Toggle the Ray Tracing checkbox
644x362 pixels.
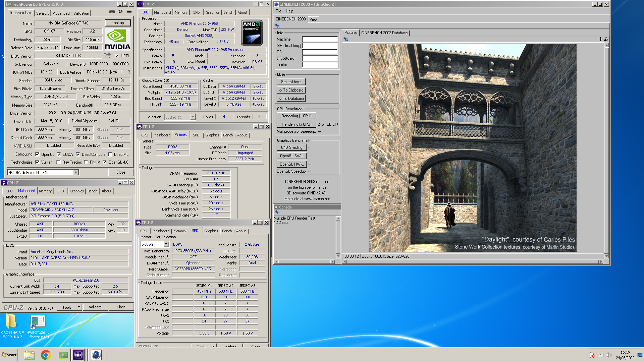58,162
